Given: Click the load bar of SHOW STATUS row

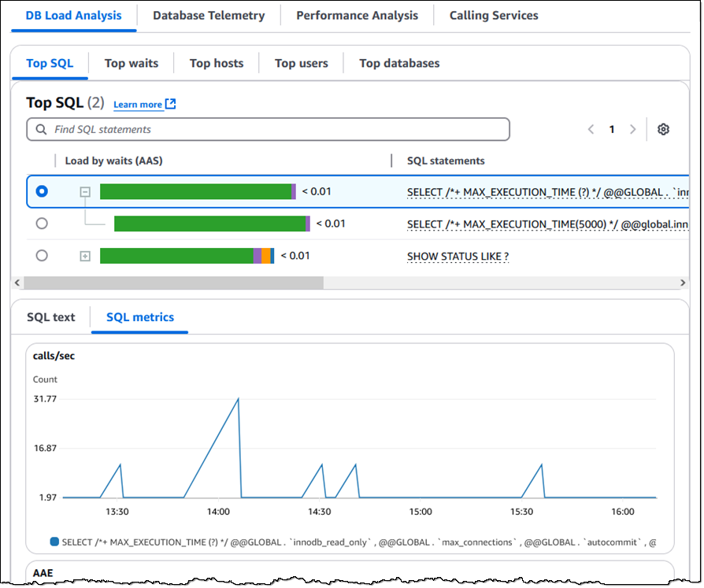Looking at the screenshot, I should coord(187,256).
